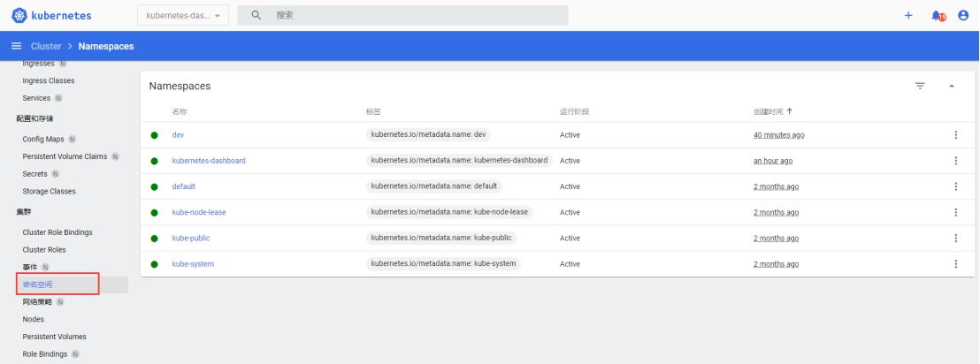Click green status dot for kube-system
Screen dimensions: 980x364
pos(155,264)
